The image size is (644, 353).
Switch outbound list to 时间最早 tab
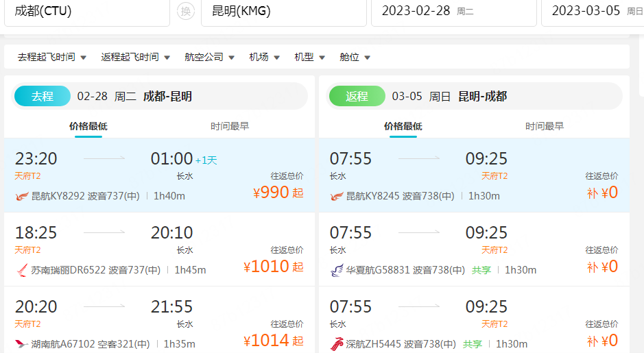tap(230, 126)
